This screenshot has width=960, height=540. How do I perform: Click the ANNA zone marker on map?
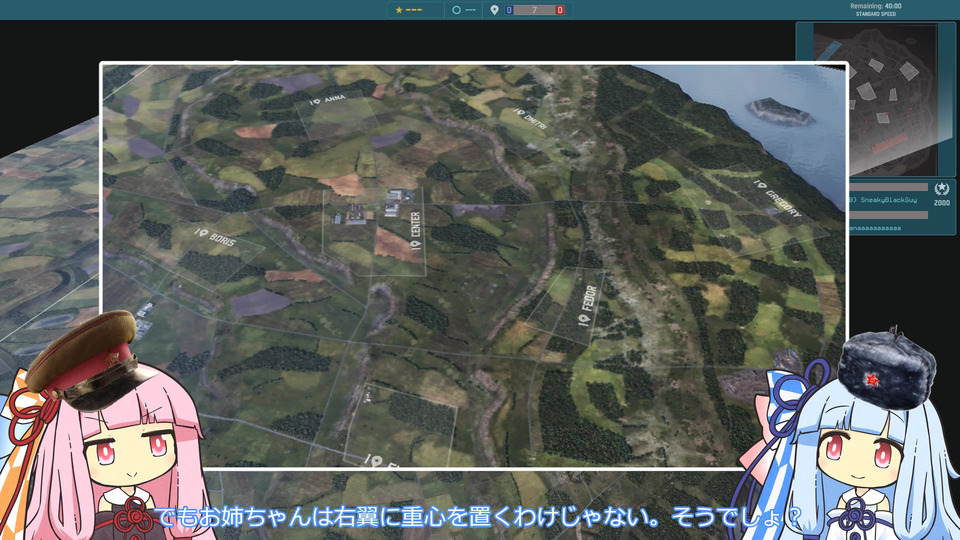click(328, 100)
